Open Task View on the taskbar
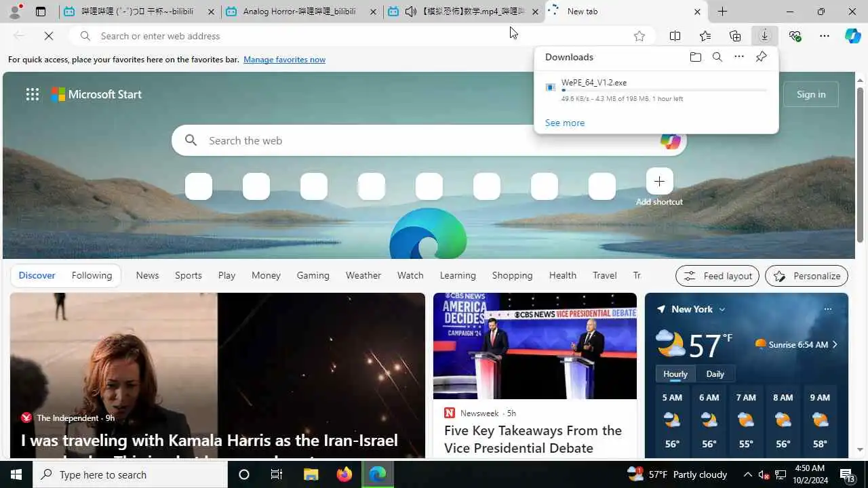 (277, 474)
